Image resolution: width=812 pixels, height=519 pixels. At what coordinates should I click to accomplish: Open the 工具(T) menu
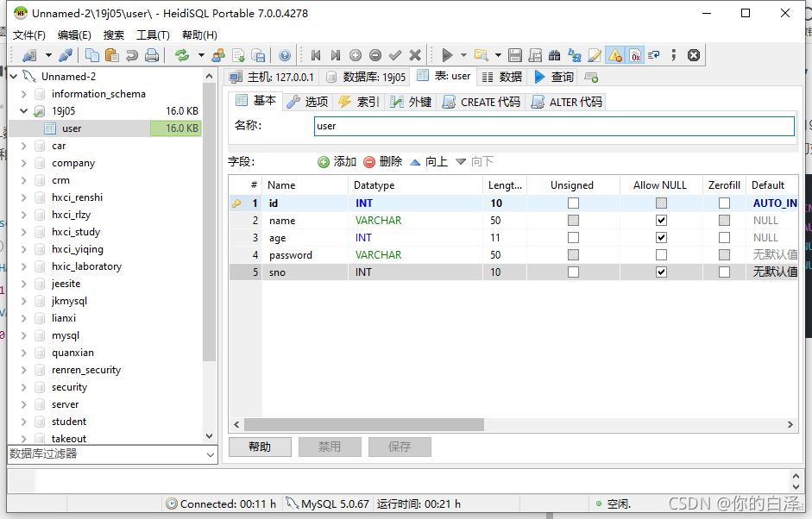click(x=153, y=35)
